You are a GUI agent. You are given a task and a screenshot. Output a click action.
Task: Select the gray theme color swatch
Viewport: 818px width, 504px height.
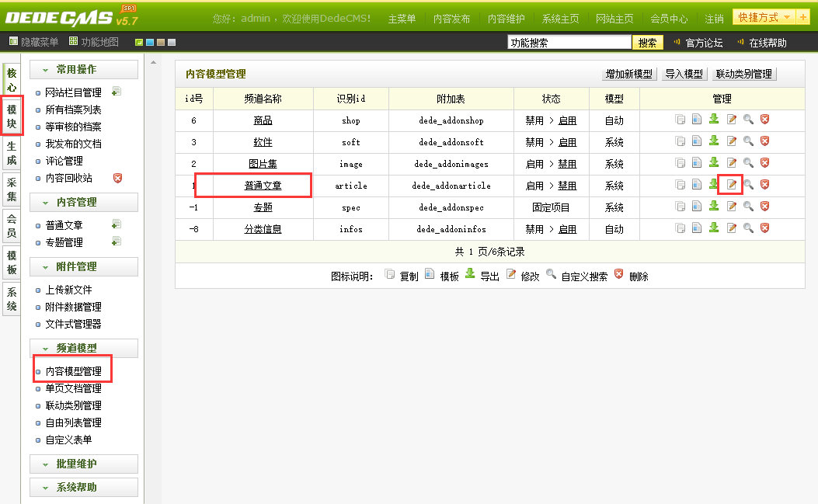tap(172, 42)
